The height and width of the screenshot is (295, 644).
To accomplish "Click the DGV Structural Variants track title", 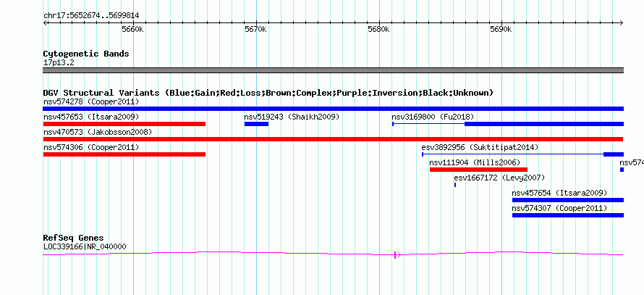I will click(x=268, y=93).
